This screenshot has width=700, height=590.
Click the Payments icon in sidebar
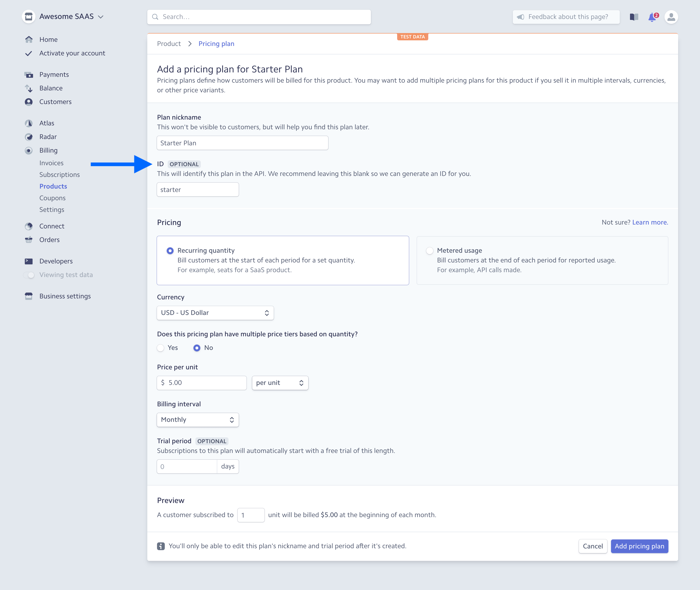(x=29, y=75)
